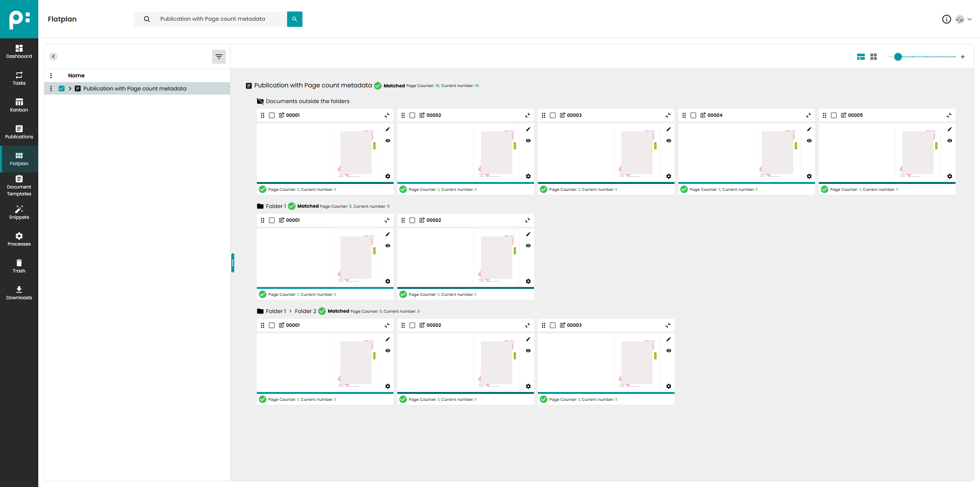Viewport: 980px width, 487px height.
Task: Go to Document Templates in sidebar
Action: (x=19, y=185)
